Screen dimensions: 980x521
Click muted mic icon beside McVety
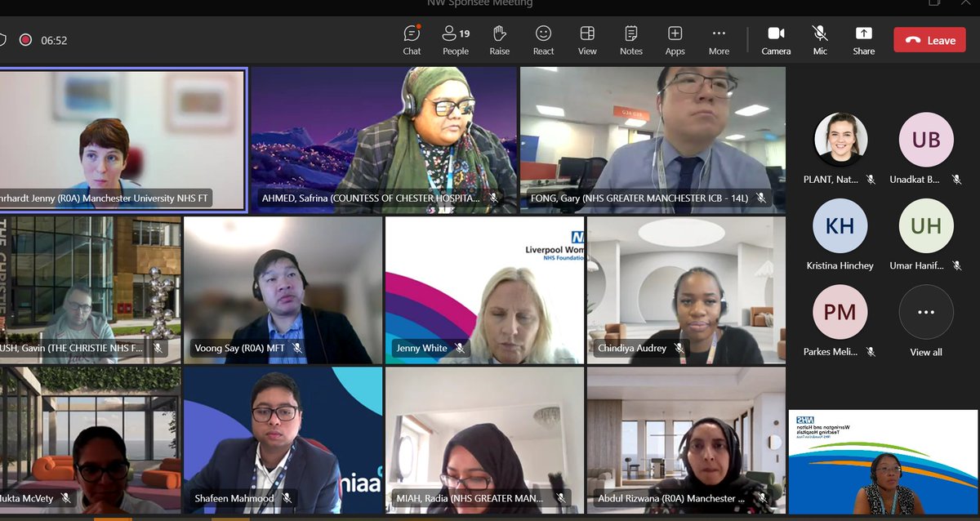pos(65,498)
